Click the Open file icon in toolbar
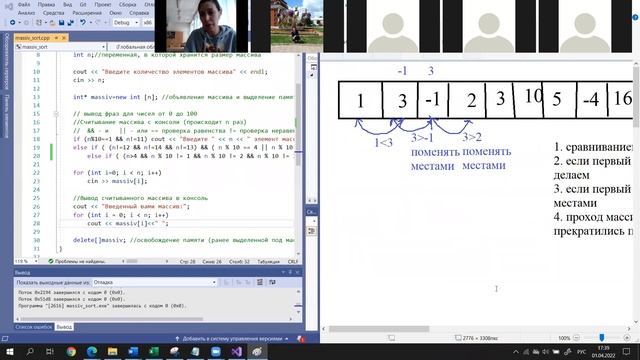The height and width of the screenshot is (360, 640). [x=52, y=23]
